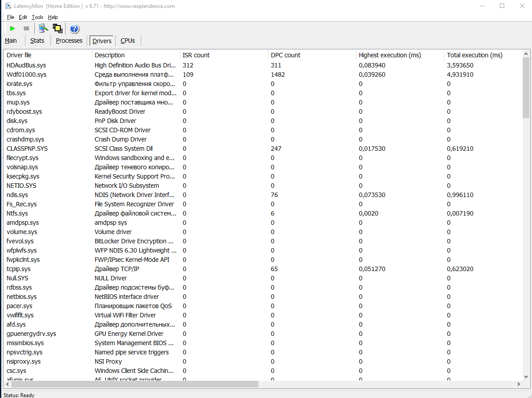This screenshot has height=398, width=532.
Task: Select the Null.SYS driver row
Action: point(263,278)
